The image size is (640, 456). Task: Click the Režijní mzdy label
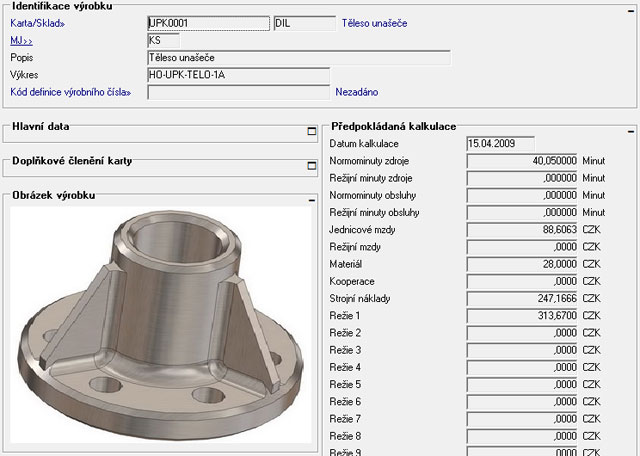click(x=355, y=247)
